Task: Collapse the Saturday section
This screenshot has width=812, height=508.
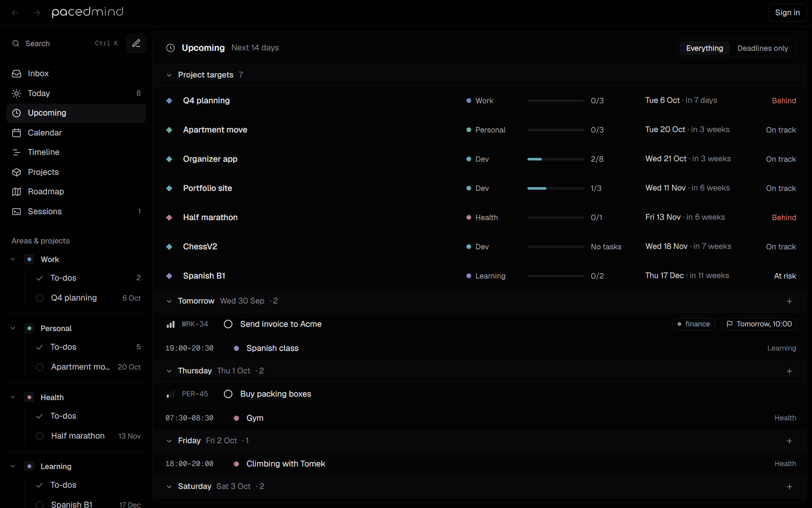Action: (x=169, y=487)
